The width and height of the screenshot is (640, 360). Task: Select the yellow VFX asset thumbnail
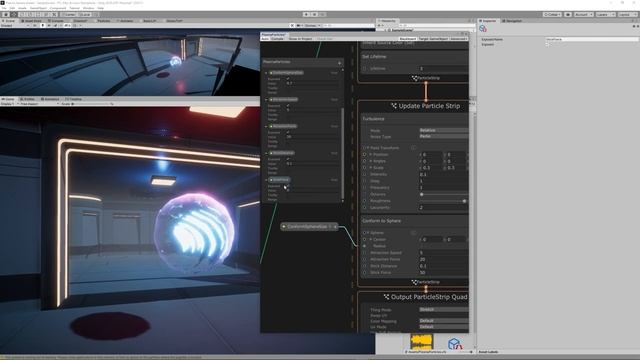pos(421,341)
